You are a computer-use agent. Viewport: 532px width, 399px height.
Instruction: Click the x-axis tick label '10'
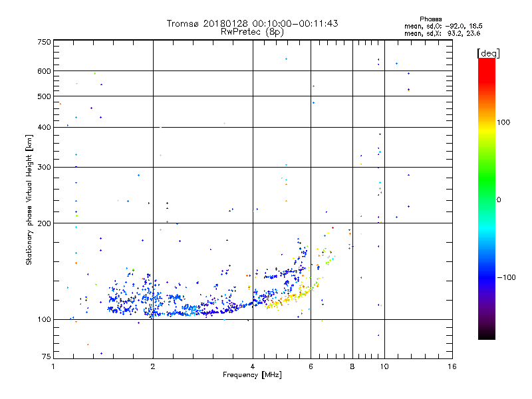point(384,366)
